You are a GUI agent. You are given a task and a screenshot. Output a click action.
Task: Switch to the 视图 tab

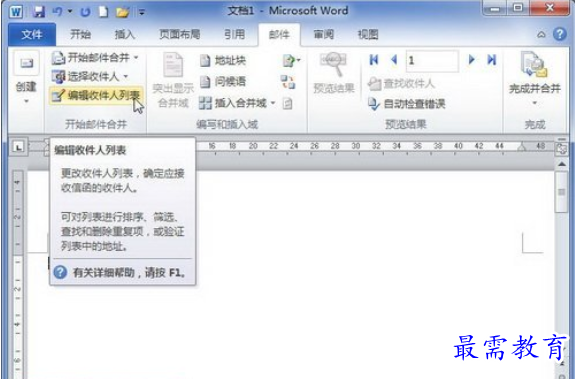pos(368,34)
